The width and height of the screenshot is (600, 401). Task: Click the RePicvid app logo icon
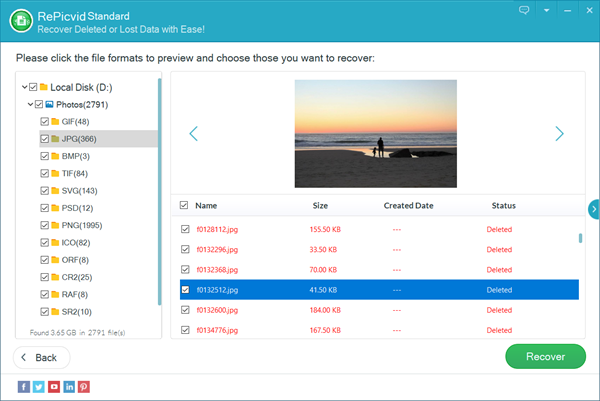tap(21, 21)
